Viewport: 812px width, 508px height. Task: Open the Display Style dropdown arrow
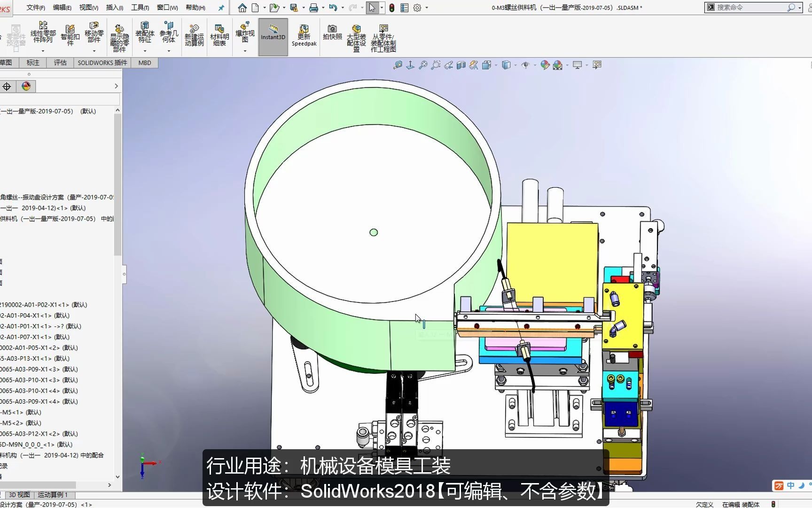515,65
